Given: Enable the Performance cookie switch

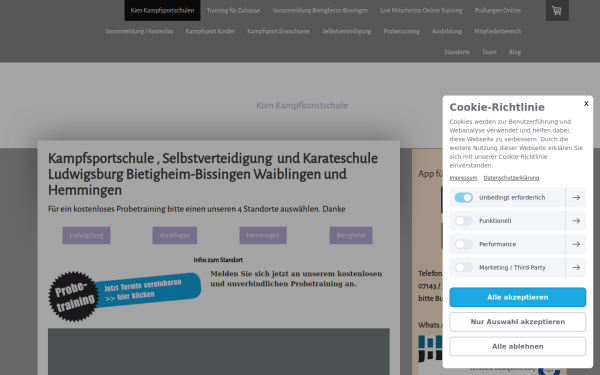Looking at the screenshot, I should [463, 244].
